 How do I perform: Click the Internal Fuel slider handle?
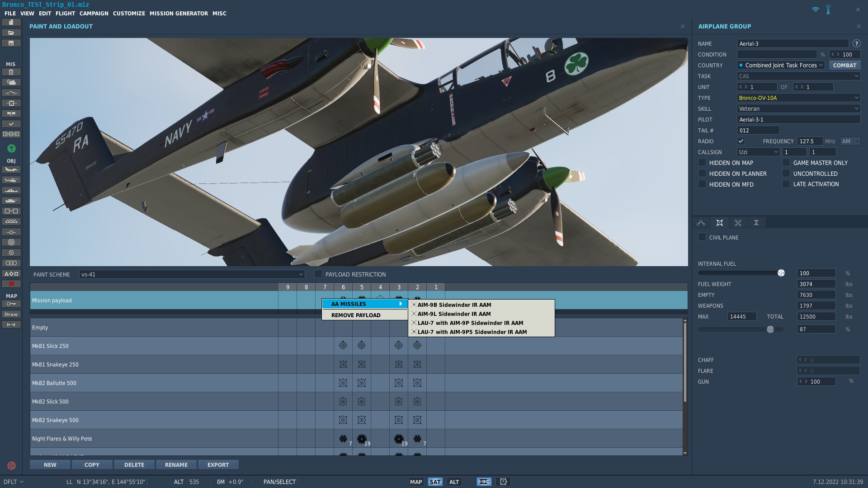pos(781,273)
